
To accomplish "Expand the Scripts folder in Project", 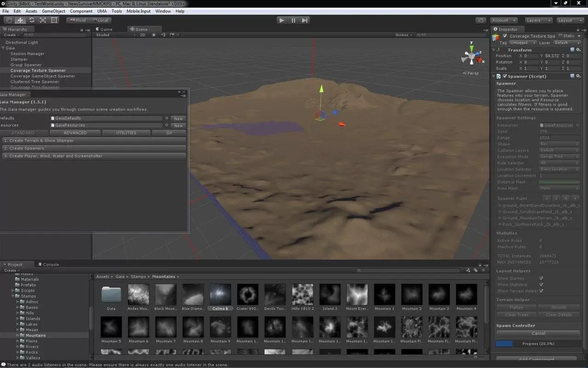I will point(13,291).
